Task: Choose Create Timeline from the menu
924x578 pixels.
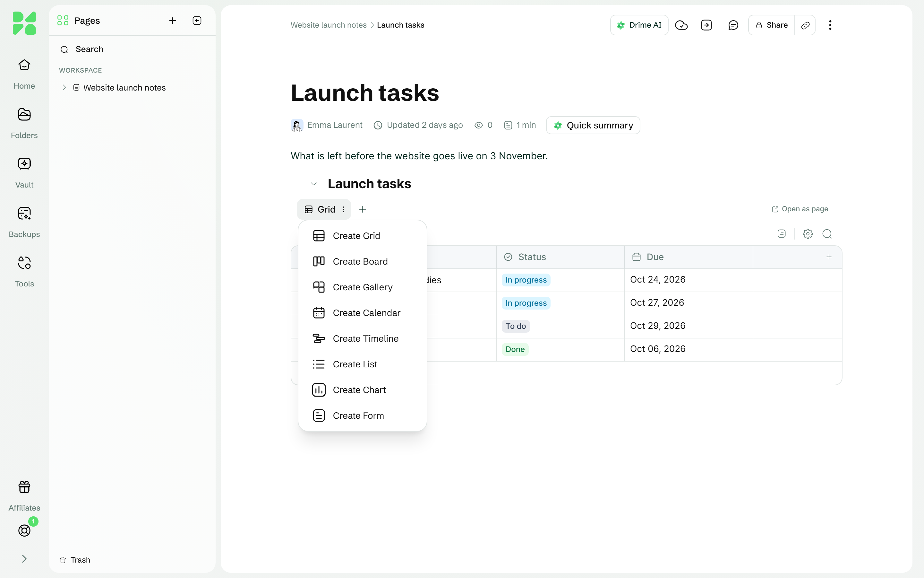Action: click(362, 338)
